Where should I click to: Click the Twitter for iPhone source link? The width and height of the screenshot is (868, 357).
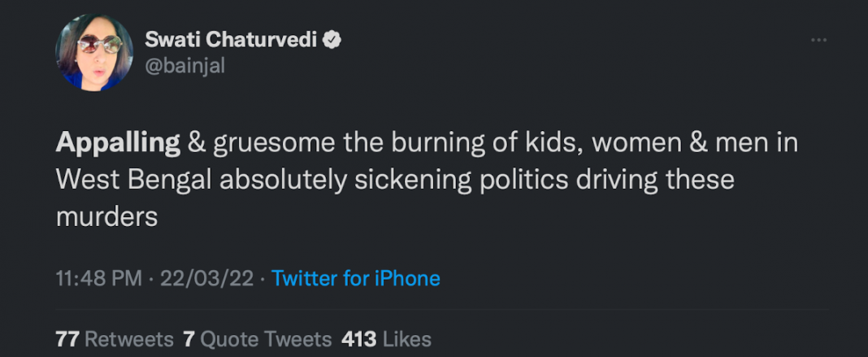pos(356,278)
